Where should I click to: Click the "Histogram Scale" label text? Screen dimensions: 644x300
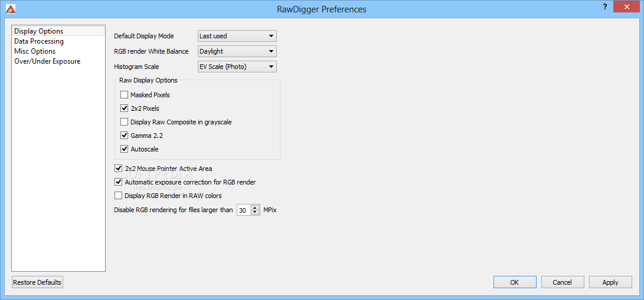[x=136, y=67]
